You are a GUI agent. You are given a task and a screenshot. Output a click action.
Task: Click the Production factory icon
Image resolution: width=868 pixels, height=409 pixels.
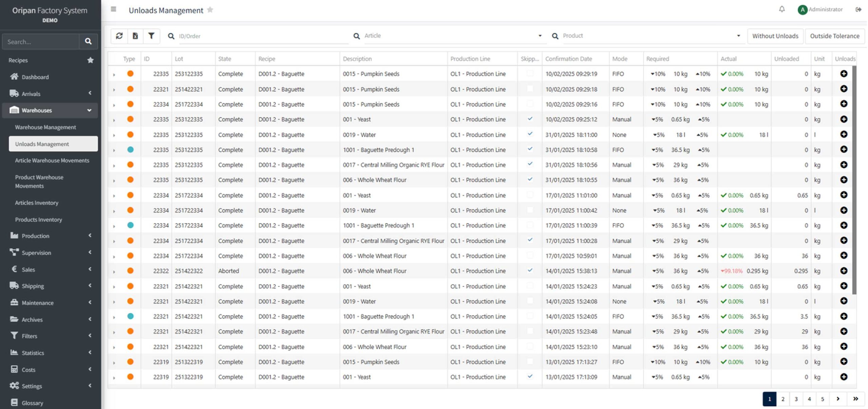tap(14, 235)
